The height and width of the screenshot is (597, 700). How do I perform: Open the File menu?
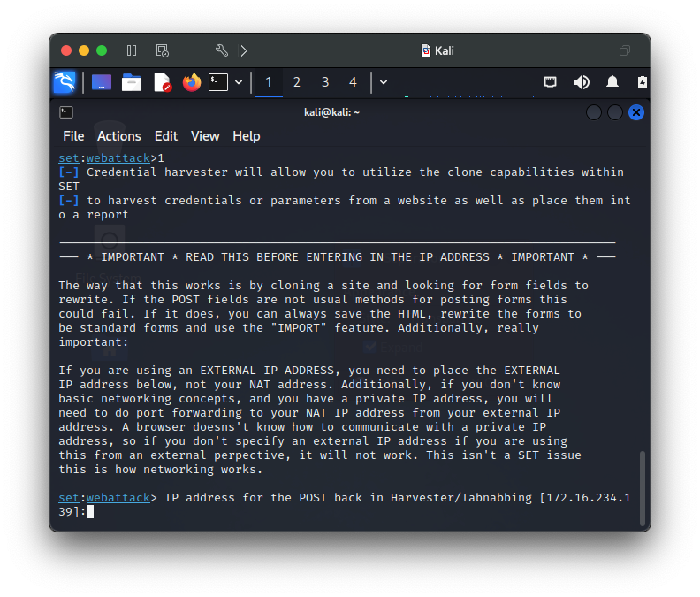73,136
